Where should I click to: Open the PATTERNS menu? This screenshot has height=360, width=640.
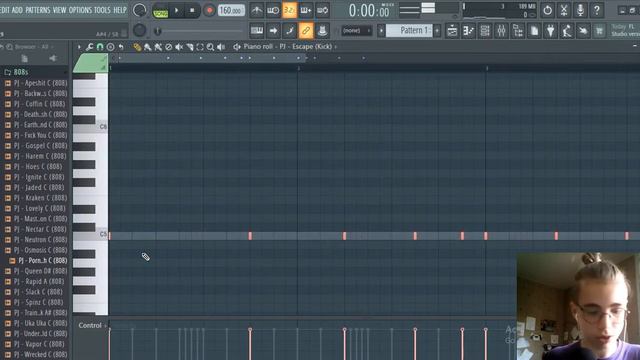click(x=38, y=10)
